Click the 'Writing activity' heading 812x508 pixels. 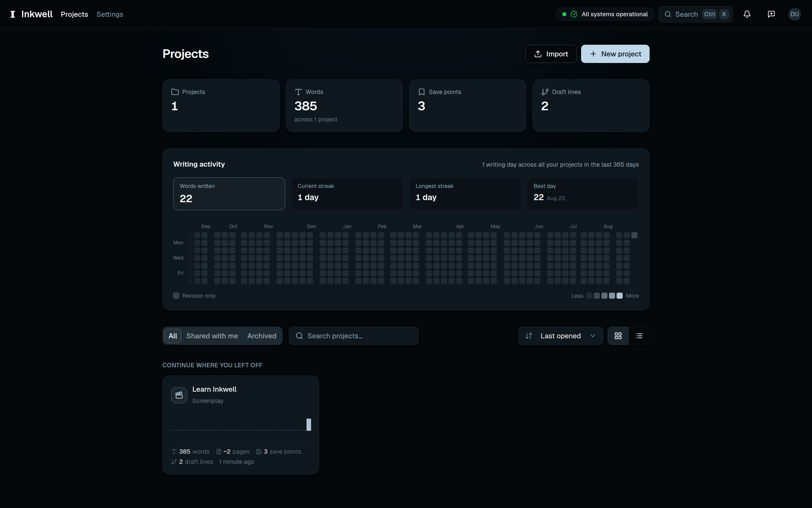point(199,164)
